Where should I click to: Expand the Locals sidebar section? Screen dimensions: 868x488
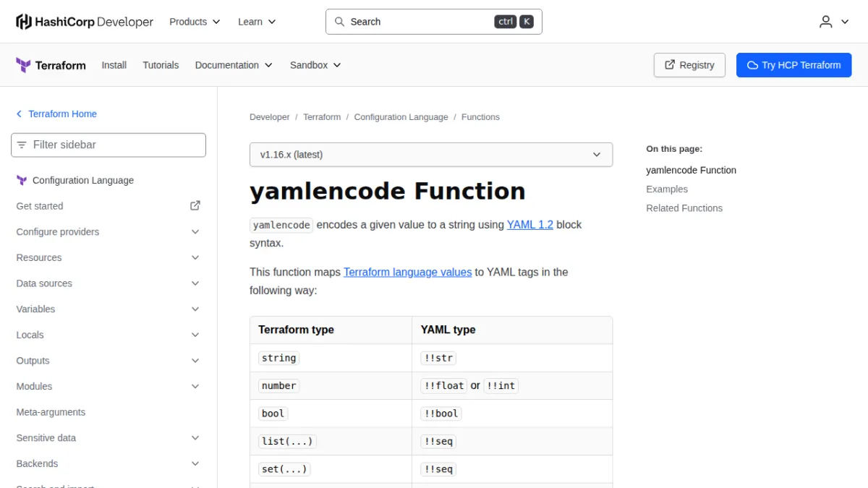click(x=109, y=335)
